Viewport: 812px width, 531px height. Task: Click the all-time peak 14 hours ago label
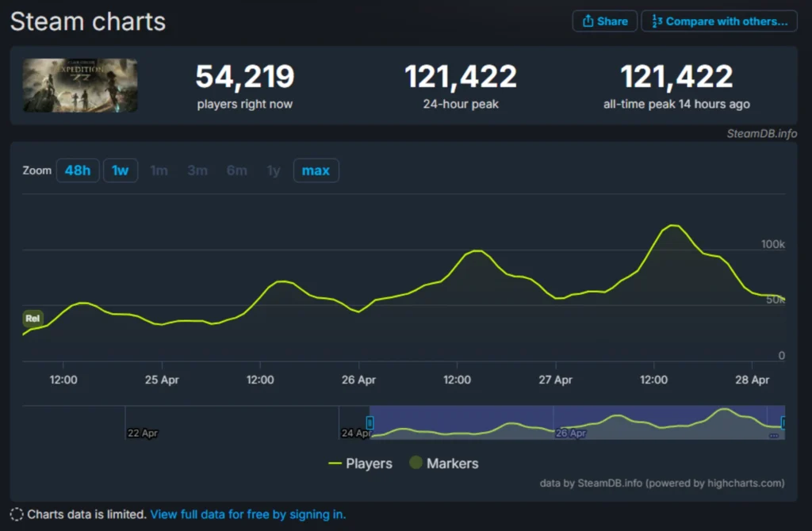point(676,104)
